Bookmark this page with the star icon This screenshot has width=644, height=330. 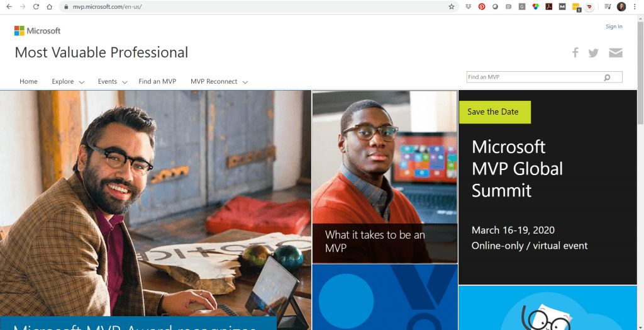(x=452, y=6)
